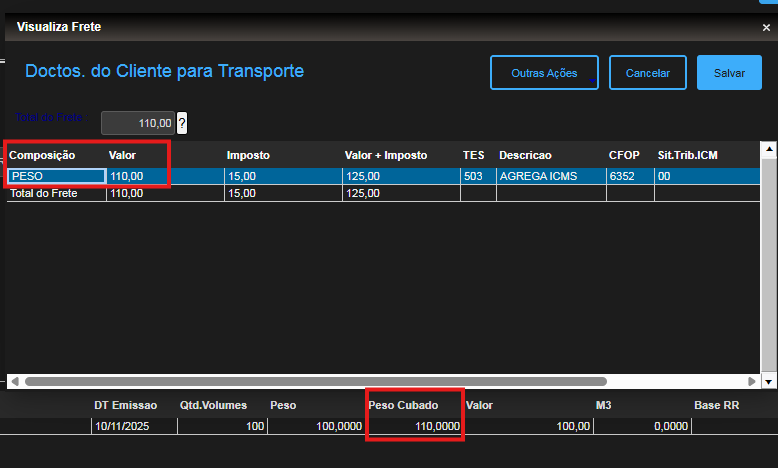
Task: Click the horizontal scroll left arrow
Action: 14,381
